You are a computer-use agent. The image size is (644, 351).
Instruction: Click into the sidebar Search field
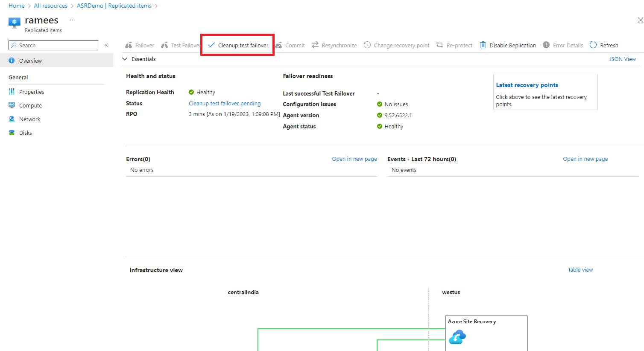click(53, 45)
